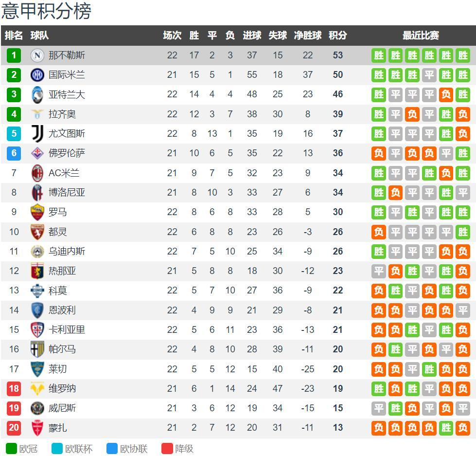This screenshot has width=476, height=456.
Task: Sort table by 净胜球 column header
Action: click(x=308, y=36)
